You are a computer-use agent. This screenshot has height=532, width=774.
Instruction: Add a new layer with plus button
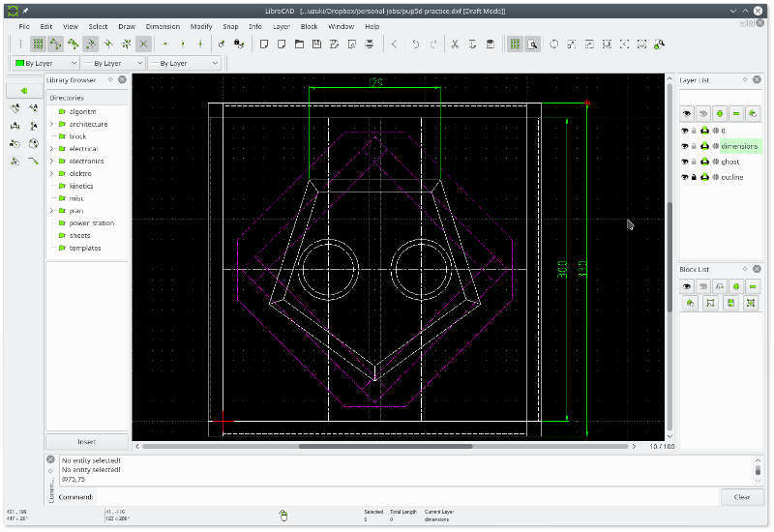click(x=720, y=114)
